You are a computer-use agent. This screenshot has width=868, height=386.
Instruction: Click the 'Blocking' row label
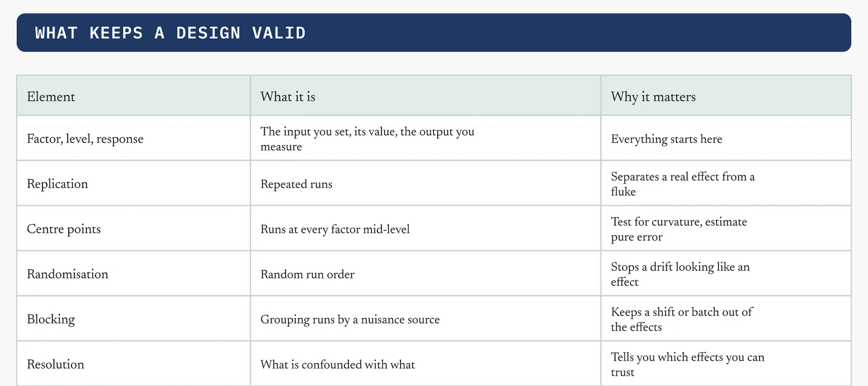tap(51, 319)
